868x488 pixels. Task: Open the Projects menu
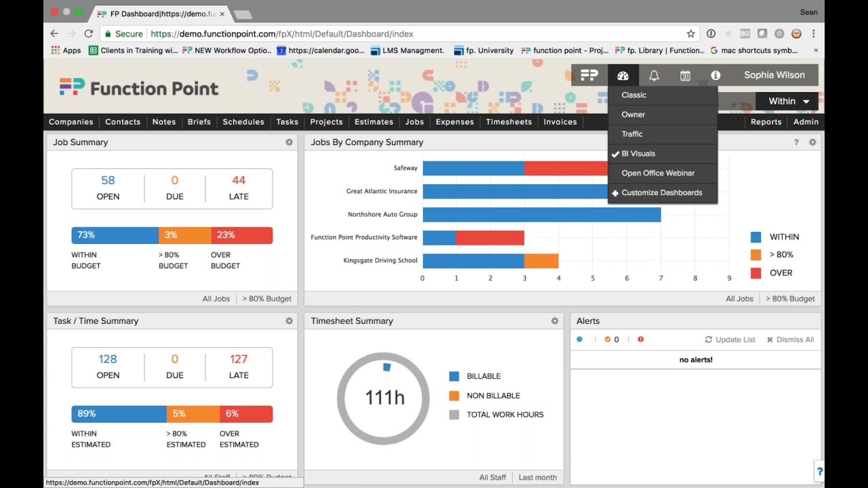point(326,122)
